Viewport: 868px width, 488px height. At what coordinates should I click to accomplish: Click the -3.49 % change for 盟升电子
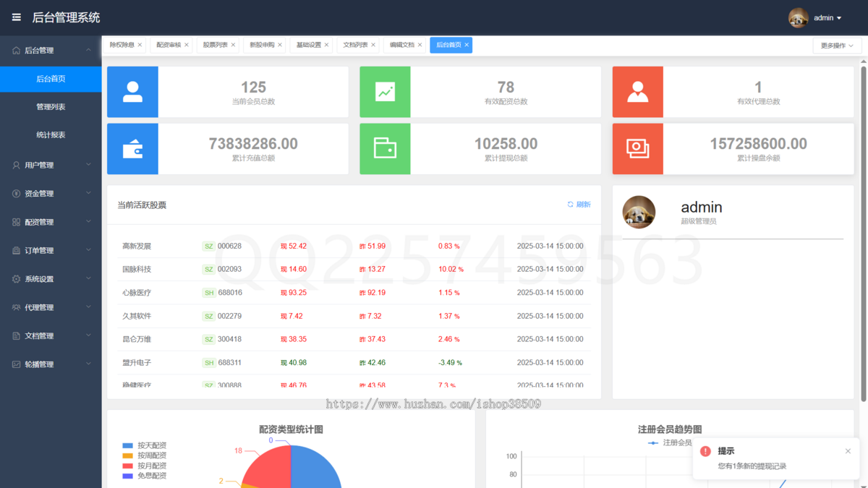(450, 362)
